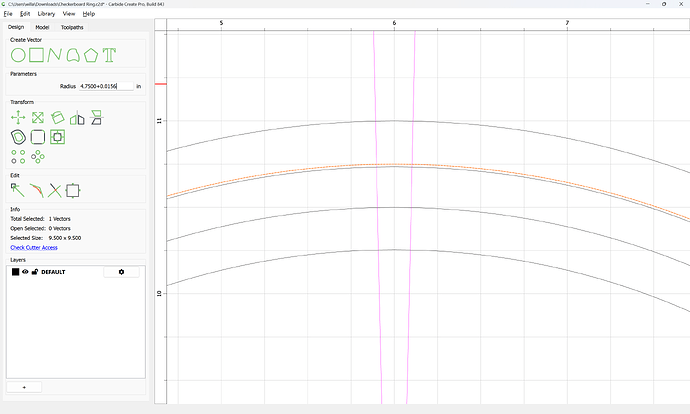Open the Help menu
Screen dimensions: 690x414
pyautogui.click(x=89, y=14)
